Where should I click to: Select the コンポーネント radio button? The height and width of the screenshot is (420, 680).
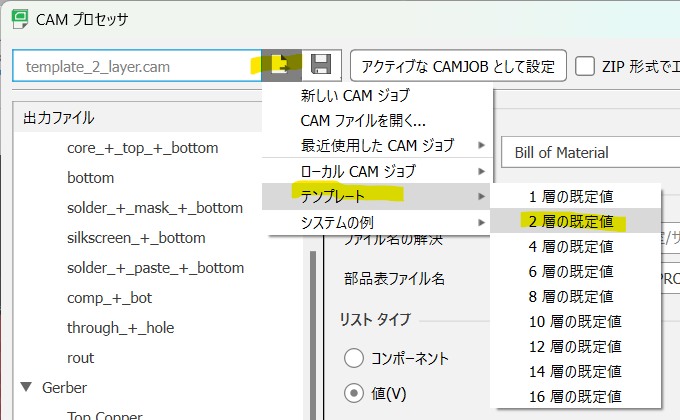[354, 358]
